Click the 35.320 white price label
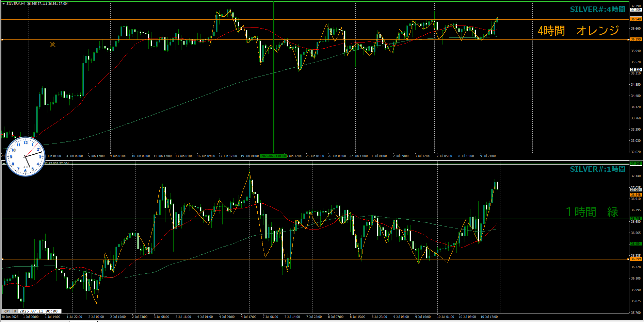Viewport: 644px width, 322px height. (635, 70)
